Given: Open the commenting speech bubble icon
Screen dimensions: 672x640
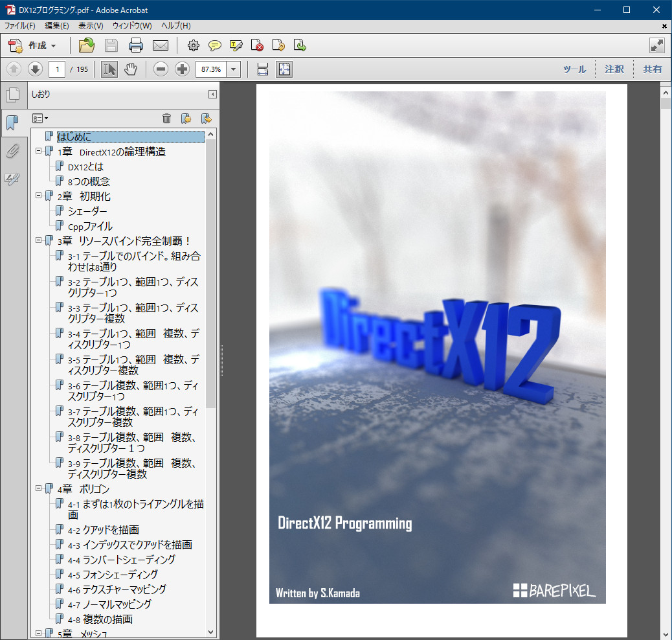Looking at the screenshot, I should 214,45.
